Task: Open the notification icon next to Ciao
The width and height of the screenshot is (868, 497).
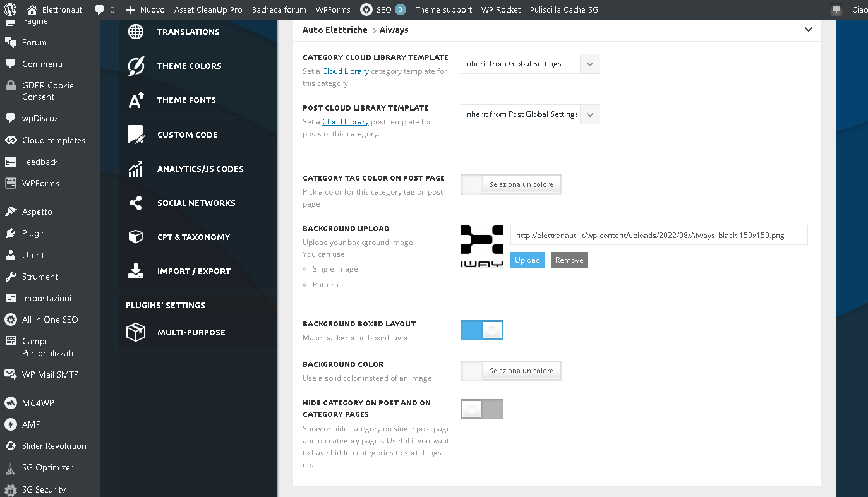Action: (x=837, y=9)
